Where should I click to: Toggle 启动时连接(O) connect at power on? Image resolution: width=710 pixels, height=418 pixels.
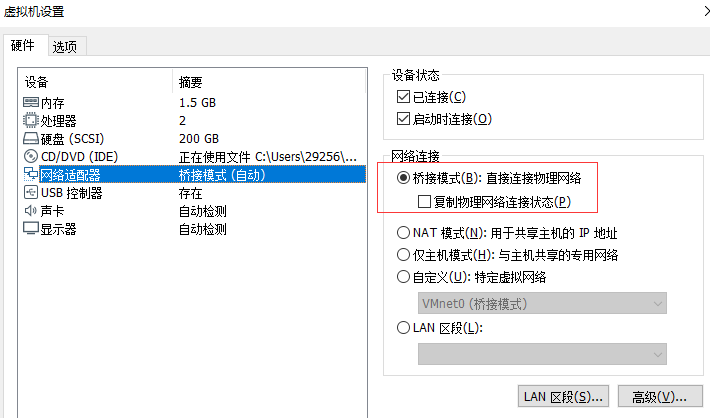403,119
